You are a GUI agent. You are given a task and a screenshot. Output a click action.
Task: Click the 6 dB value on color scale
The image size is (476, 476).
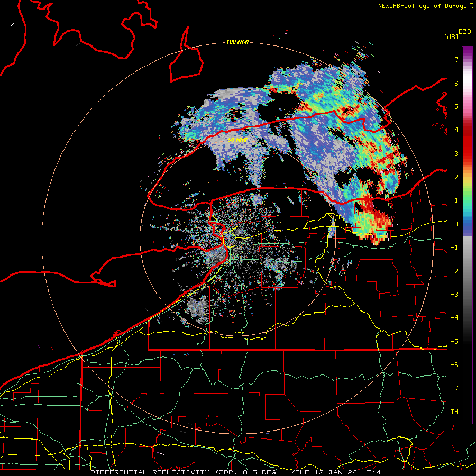click(456, 83)
